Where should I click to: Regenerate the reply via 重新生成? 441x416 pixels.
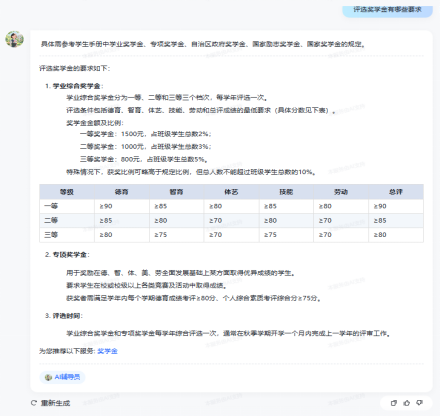[x=51, y=403]
